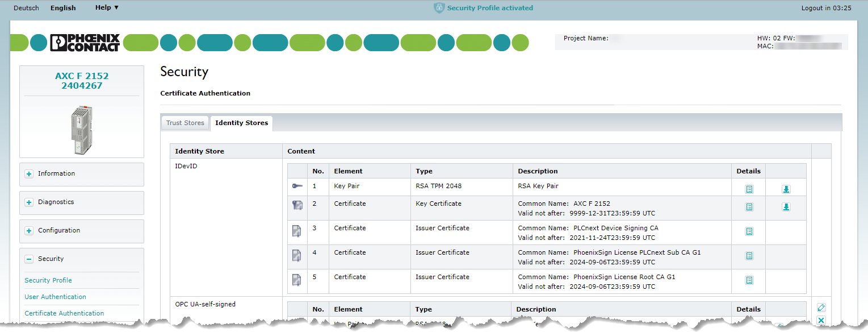Click the key icon in the RSA Key Pair row
Image resolution: width=868 pixels, height=332 pixels.
point(297,186)
